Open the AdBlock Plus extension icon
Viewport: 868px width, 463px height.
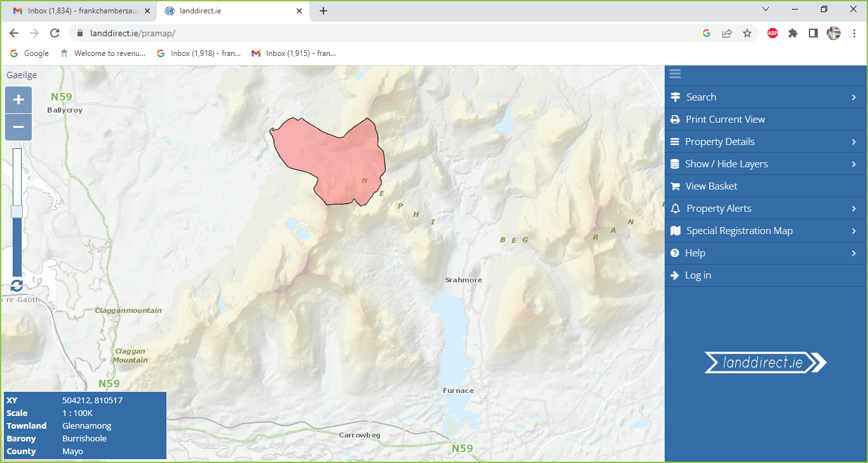click(x=773, y=33)
